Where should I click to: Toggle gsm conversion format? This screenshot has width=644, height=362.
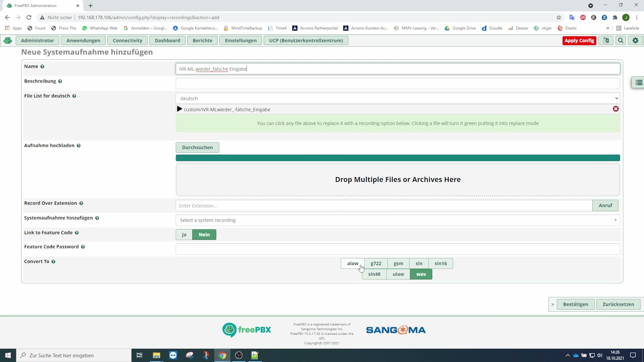[x=398, y=263]
